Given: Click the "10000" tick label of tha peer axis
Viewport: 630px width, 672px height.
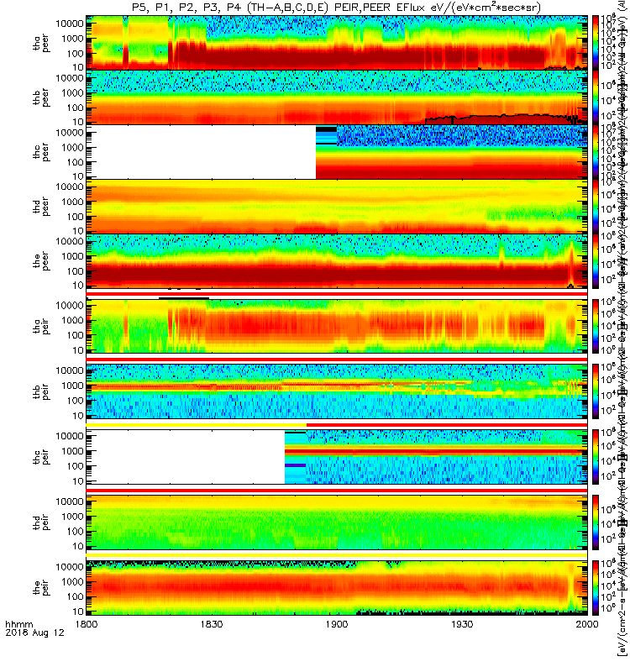Looking at the screenshot, I should (70, 24).
